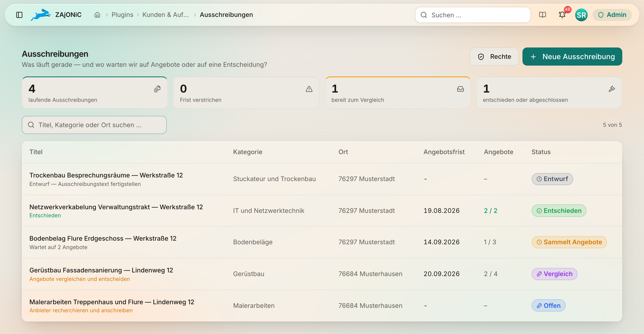This screenshot has height=334, width=644.
Task: Open Netzwerkverkabelung Verwaltungstrakt — Werkstraße 12
Action: click(x=116, y=207)
